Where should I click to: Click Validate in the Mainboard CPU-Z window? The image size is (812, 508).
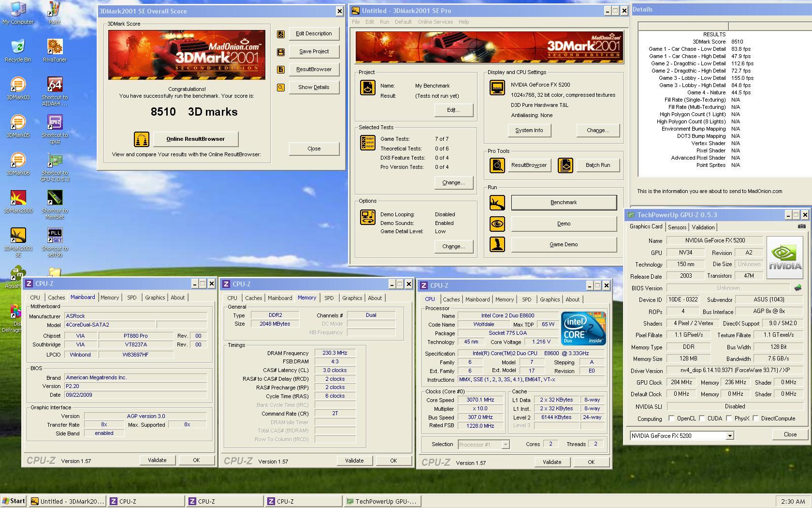(157, 460)
